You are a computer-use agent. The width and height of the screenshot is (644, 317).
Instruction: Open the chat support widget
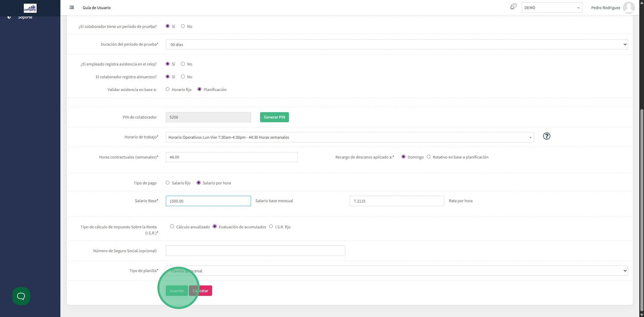[x=21, y=296]
